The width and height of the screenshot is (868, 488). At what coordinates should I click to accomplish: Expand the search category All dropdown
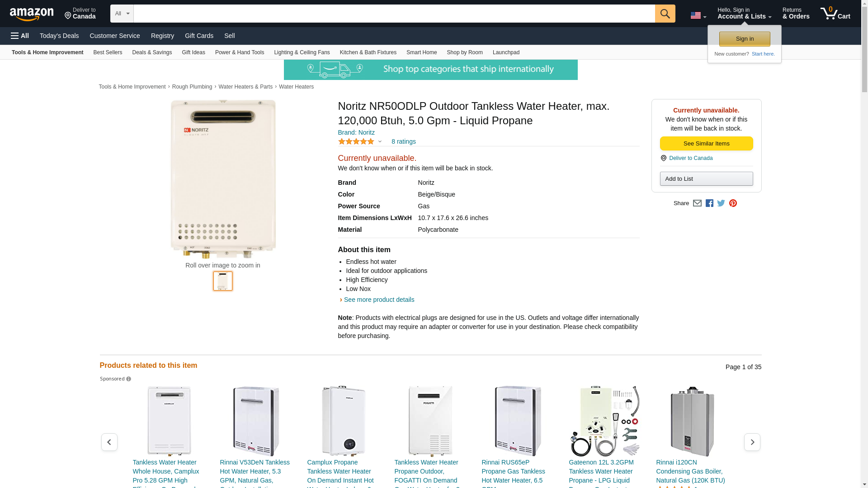coord(122,14)
